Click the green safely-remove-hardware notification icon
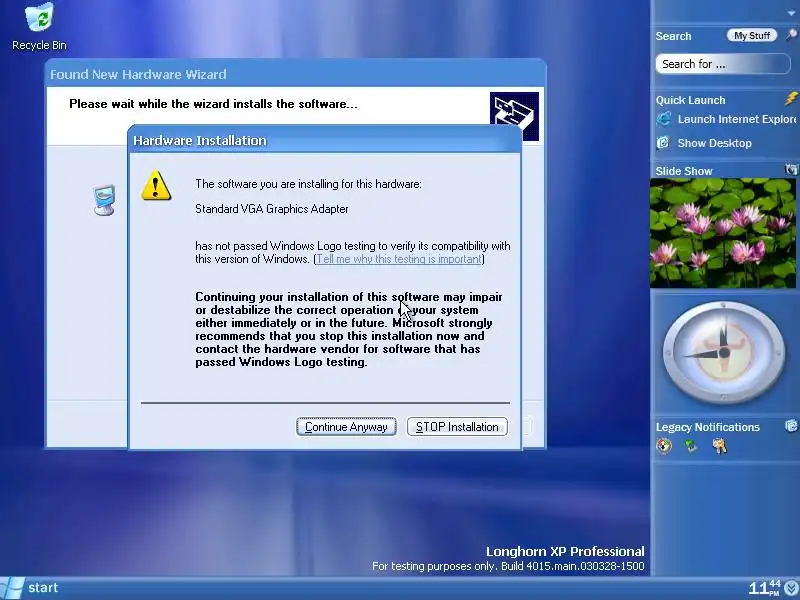 pos(691,446)
